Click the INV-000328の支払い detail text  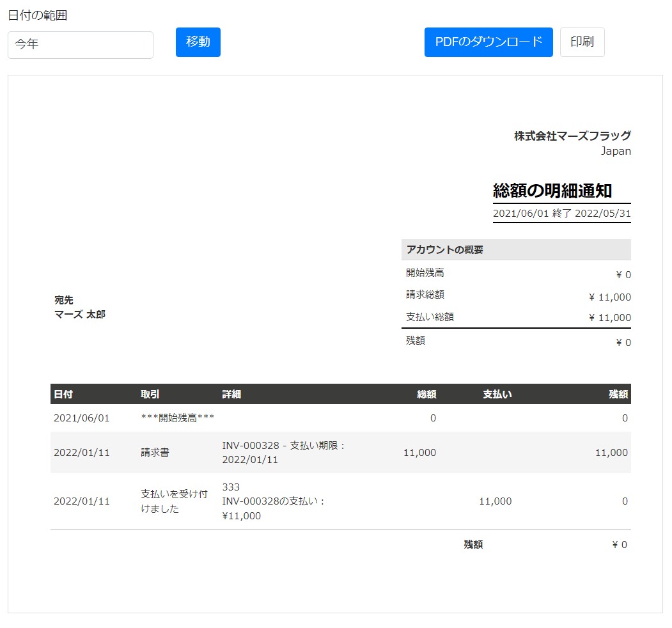click(x=273, y=501)
